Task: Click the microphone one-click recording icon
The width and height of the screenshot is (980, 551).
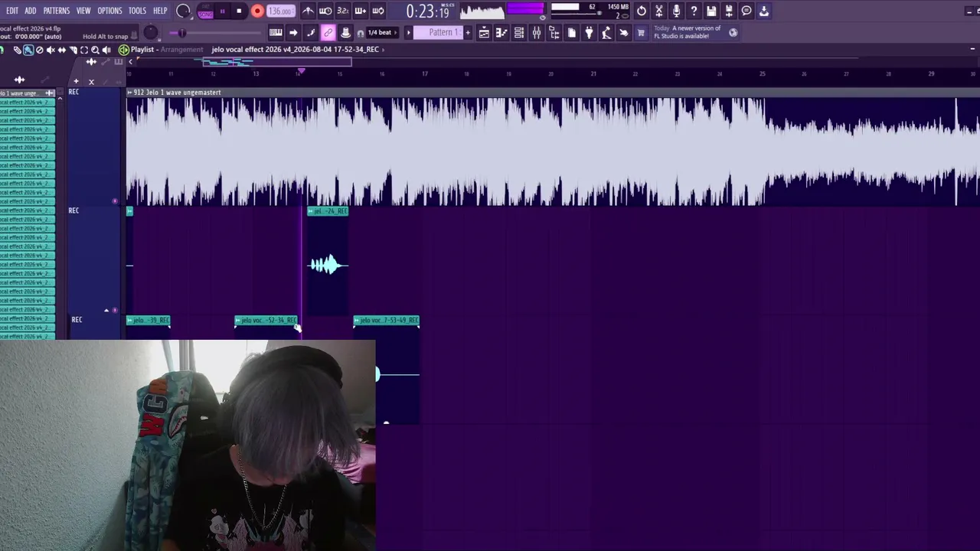Action: (677, 11)
